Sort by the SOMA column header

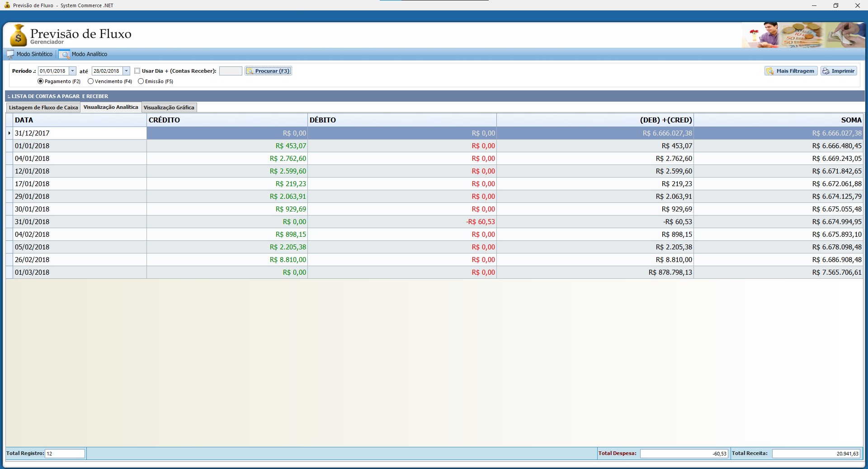coord(778,120)
